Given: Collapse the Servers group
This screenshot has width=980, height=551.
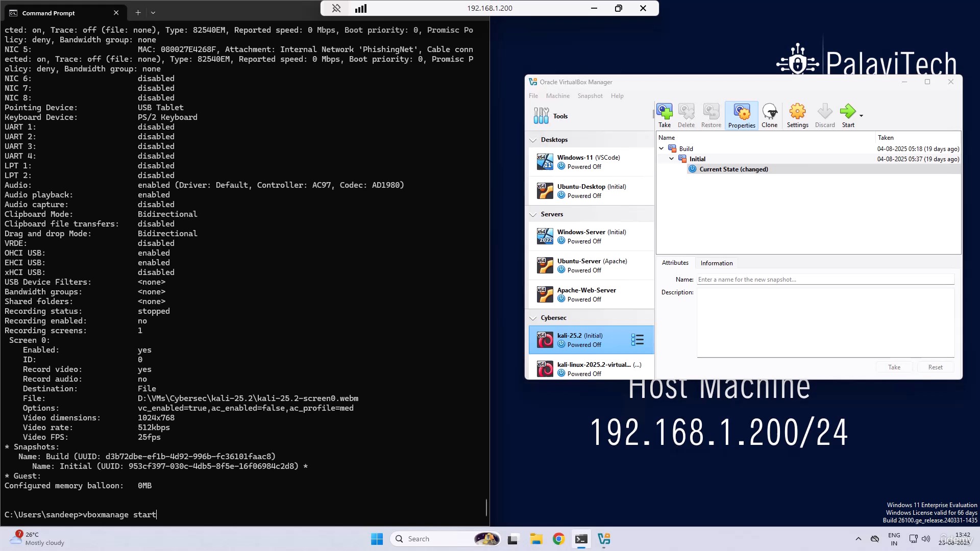Looking at the screenshot, I should pos(533,214).
